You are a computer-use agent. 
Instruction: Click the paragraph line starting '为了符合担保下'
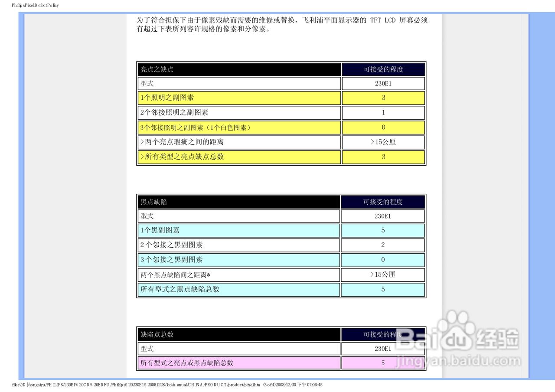(x=282, y=20)
